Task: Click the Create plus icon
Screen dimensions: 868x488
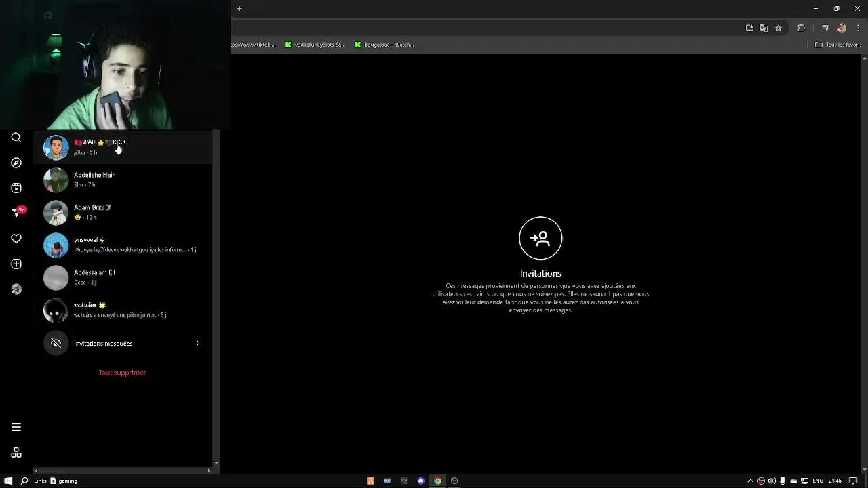Action: [16, 264]
